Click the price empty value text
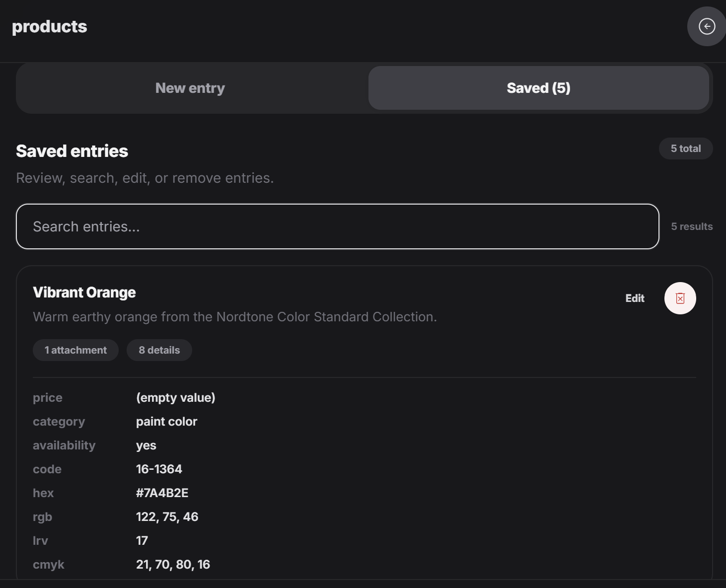Viewport: 726px width, 588px height. (x=176, y=398)
